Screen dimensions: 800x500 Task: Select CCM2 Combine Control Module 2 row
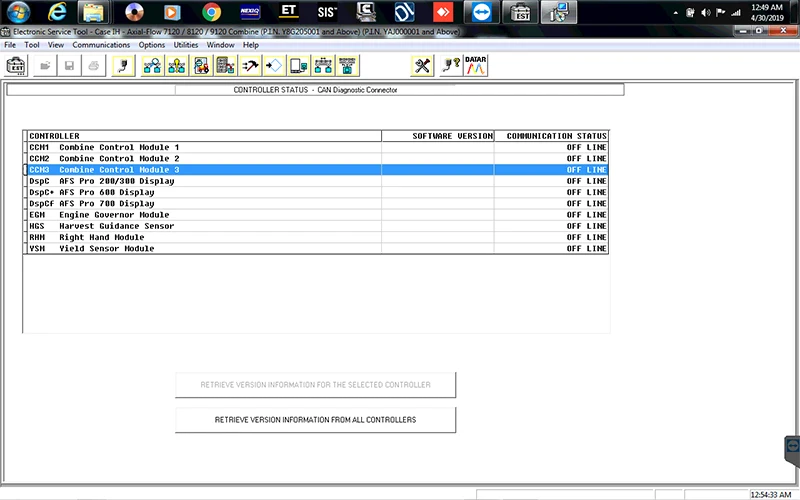316,159
